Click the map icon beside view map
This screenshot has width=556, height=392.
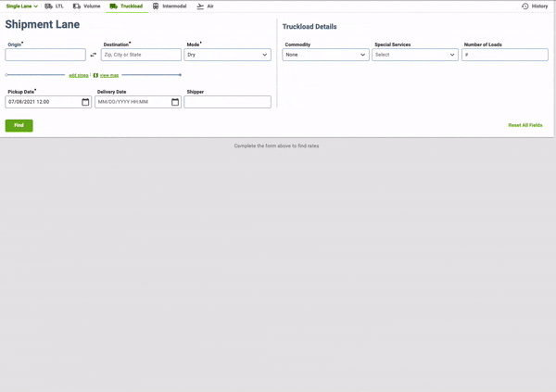pyautogui.click(x=95, y=75)
